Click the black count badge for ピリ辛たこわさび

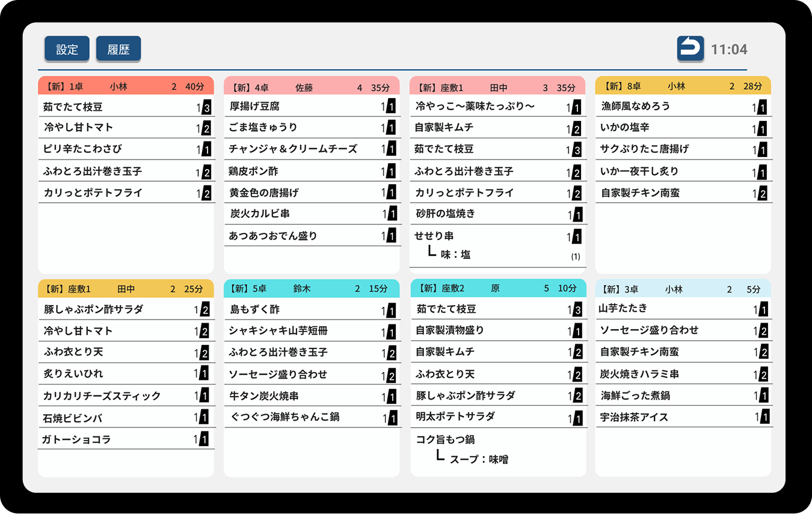coord(206,150)
